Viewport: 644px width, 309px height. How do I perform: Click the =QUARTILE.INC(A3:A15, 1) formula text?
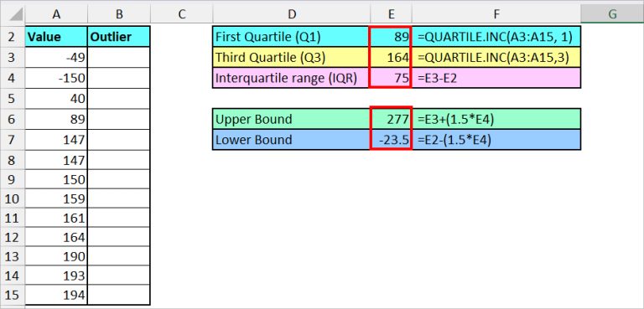click(495, 38)
